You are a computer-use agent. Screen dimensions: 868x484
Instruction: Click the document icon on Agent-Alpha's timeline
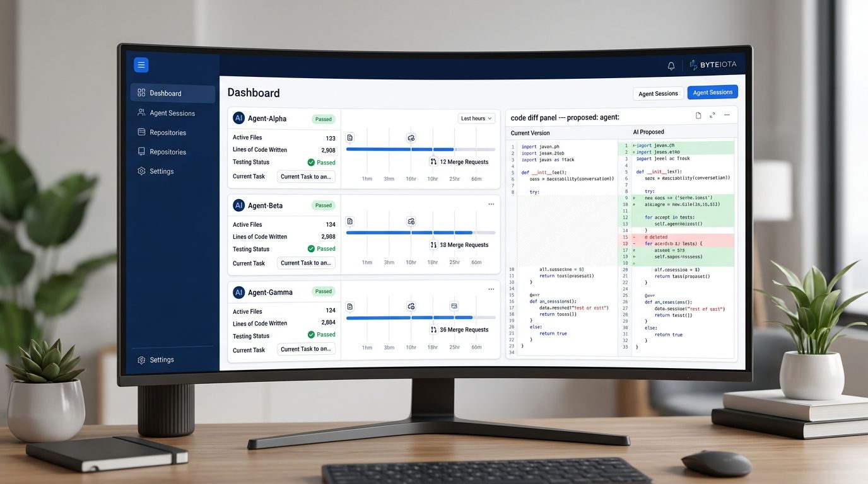350,137
